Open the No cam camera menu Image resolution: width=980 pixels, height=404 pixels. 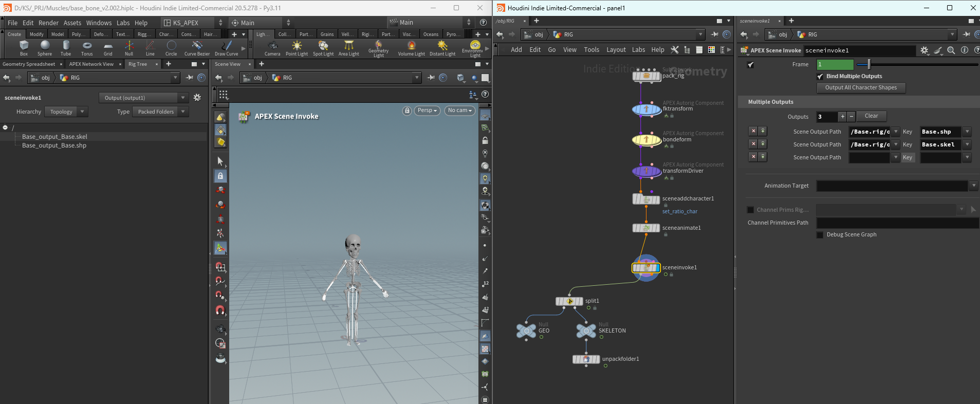click(x=459, y=111)
